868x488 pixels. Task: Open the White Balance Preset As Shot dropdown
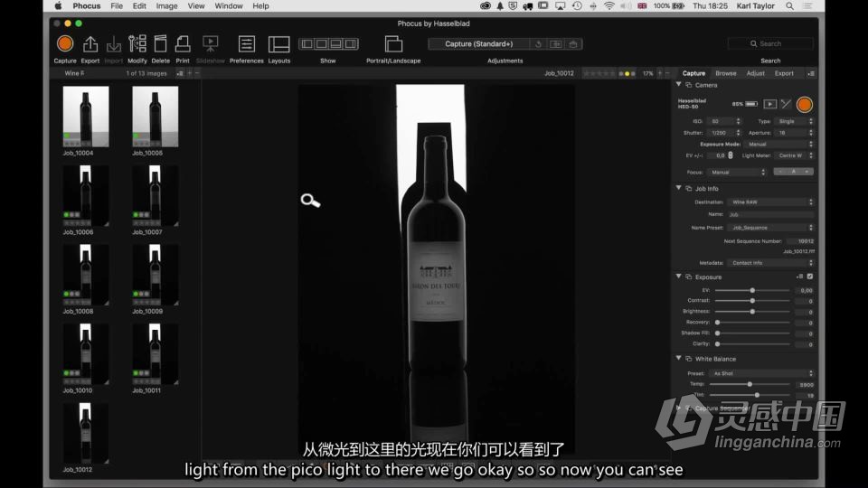pos(761,373)
